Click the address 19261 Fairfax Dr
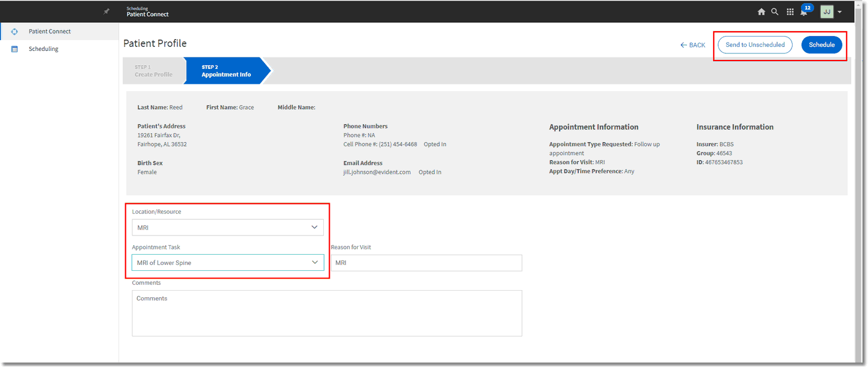The height and width of the screenshot is (368, 868). pyautogui.click(x=159, y=135)
